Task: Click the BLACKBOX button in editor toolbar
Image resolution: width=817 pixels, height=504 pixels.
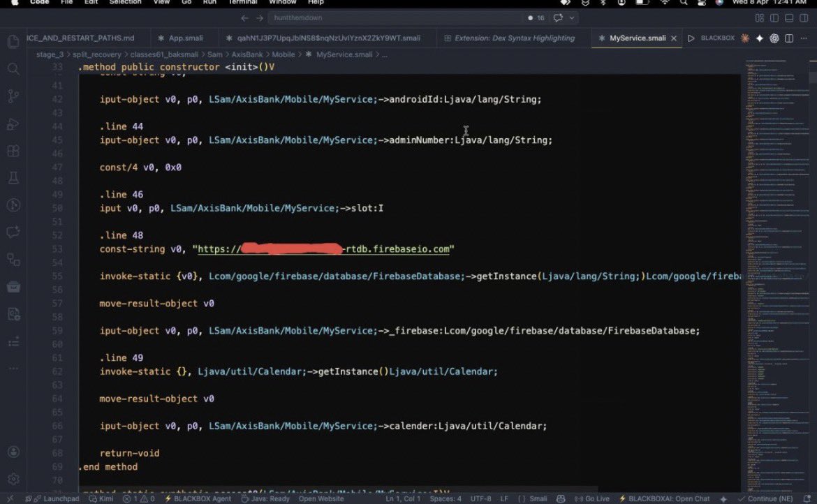Action: [x=717, y=38]
